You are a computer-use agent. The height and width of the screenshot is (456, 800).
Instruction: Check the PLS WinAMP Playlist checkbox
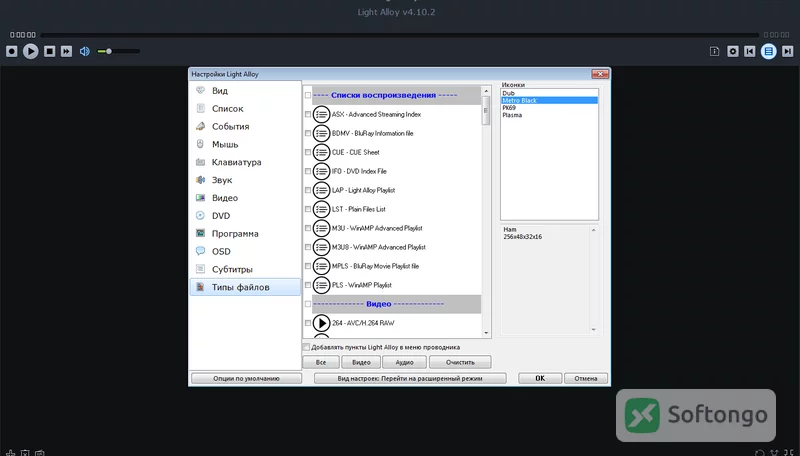[308, 285]
